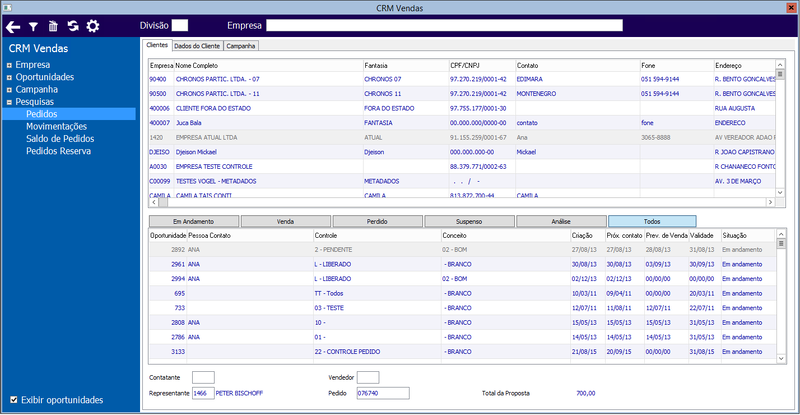800x415 pixels.
Task: Filter opportunities by Análise
Action: (x=561, y=222)
